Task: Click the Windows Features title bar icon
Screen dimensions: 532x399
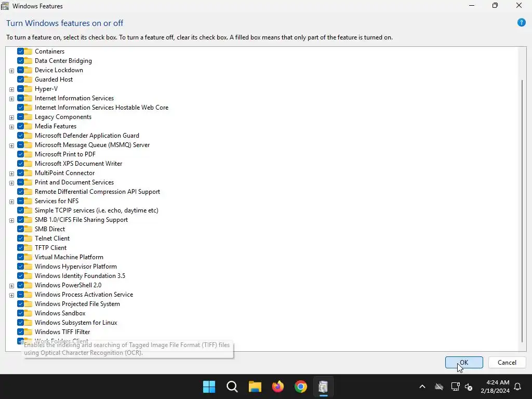Action: click(x=5, y=6)
